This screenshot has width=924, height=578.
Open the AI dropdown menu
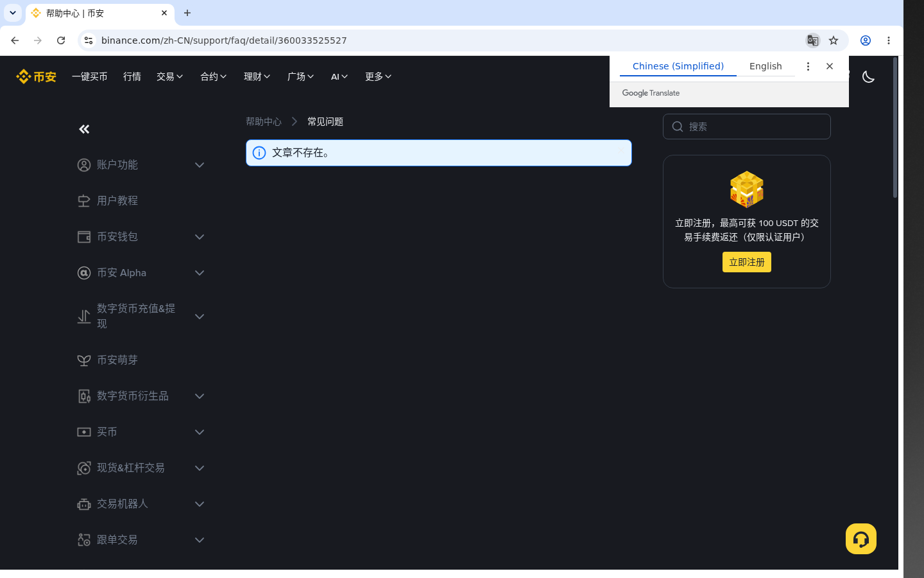pos(340,76)
